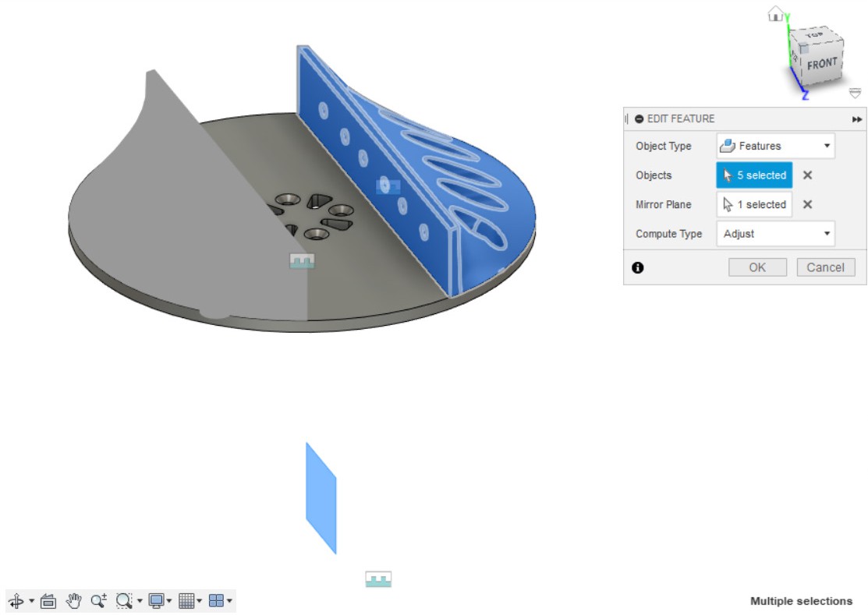
Task: Activate the Mirror Plane '1 selected' selector
Action: (x=754, y=204)
